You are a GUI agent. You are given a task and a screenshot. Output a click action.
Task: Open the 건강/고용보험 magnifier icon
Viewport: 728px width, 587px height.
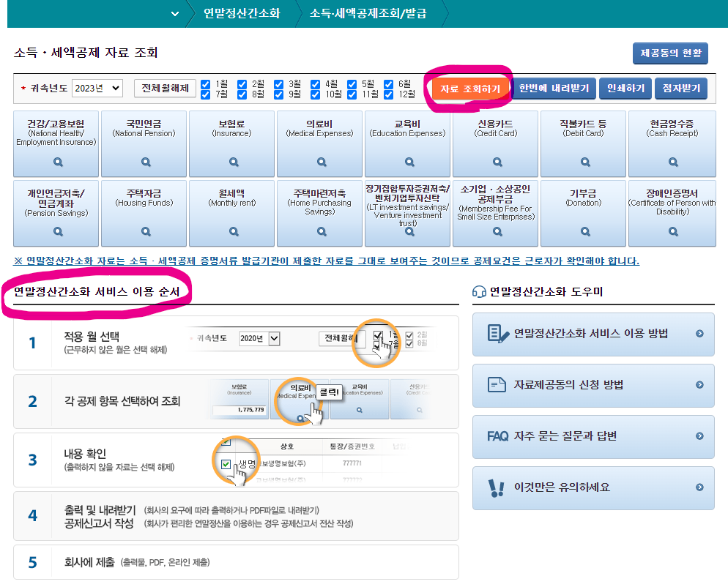(58, 162)
